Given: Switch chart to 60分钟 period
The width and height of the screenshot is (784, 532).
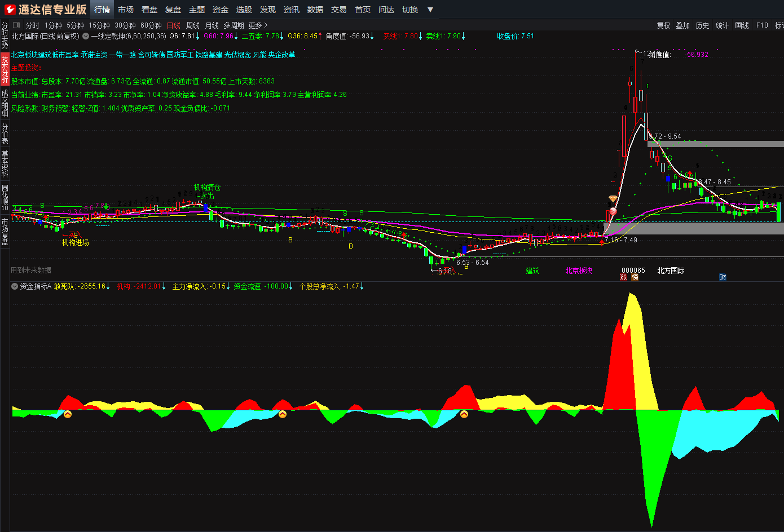Looking at the screenshot, I should [151, 25].
